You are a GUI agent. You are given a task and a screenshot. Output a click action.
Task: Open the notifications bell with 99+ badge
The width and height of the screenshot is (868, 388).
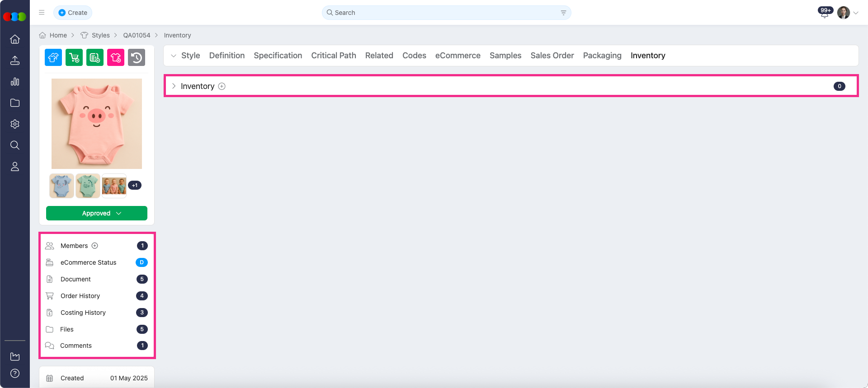(824, 14)
